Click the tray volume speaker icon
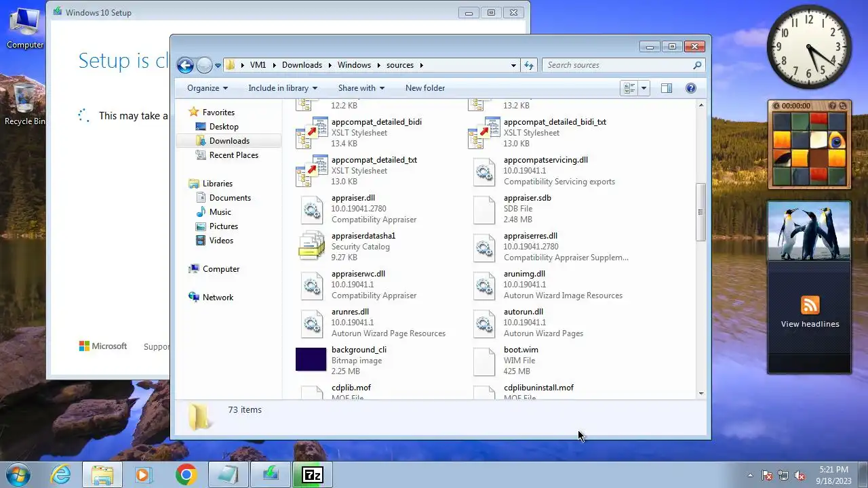868x488 pixels. pyautogui.click(x=800, y=476)
